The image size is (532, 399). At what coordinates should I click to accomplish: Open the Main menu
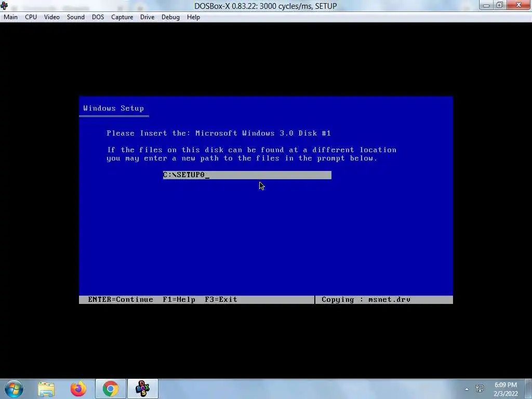click(10, 17)
